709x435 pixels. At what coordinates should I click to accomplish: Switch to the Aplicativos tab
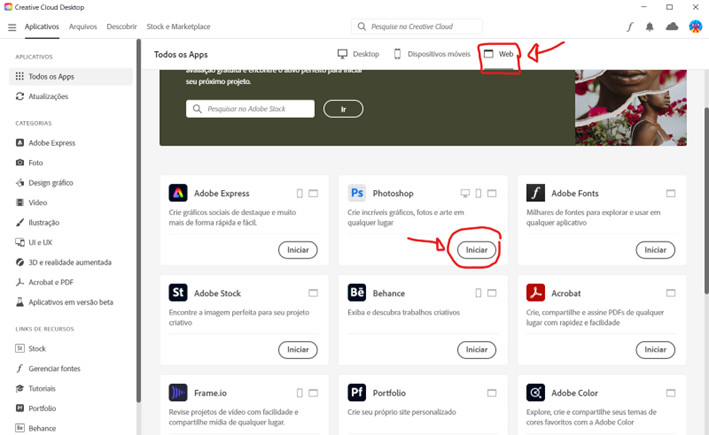point(42,27)
